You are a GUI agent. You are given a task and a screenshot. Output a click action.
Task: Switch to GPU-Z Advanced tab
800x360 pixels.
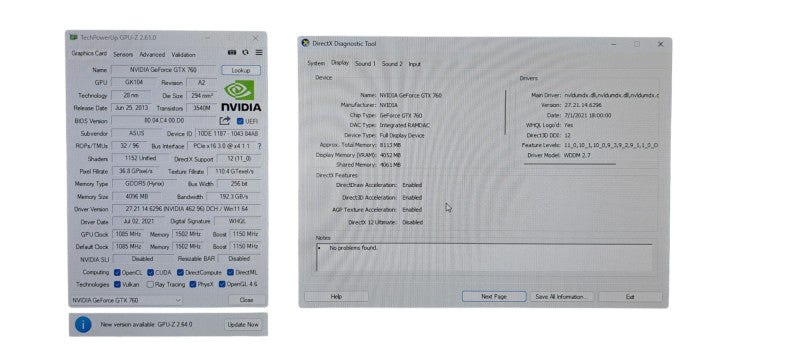(152, 54)
